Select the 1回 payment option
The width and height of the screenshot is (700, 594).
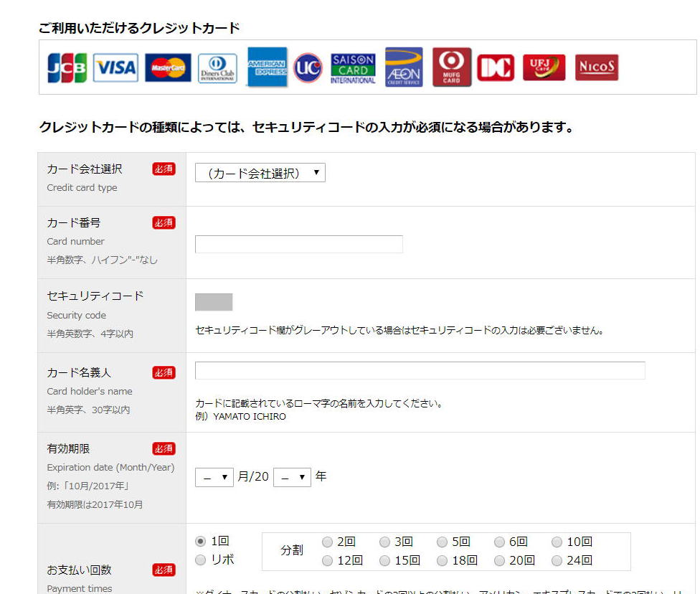click(200, 542)
